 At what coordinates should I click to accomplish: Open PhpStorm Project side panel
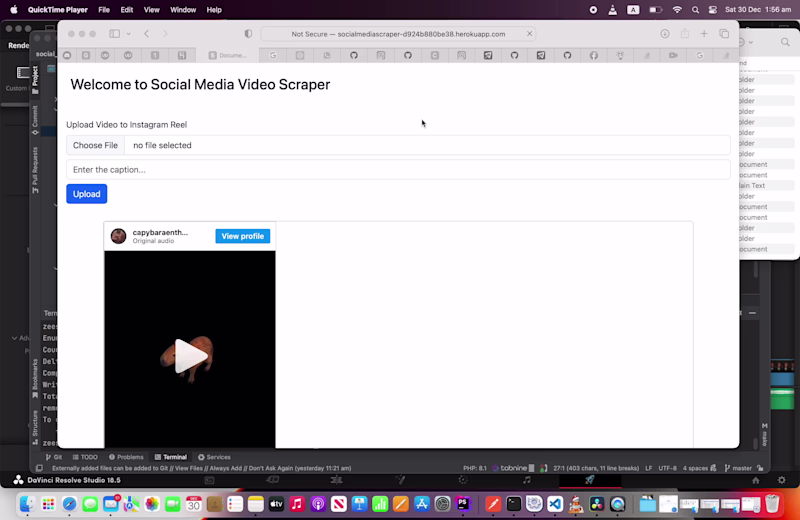pyautogui.click(x=35, y=80)
